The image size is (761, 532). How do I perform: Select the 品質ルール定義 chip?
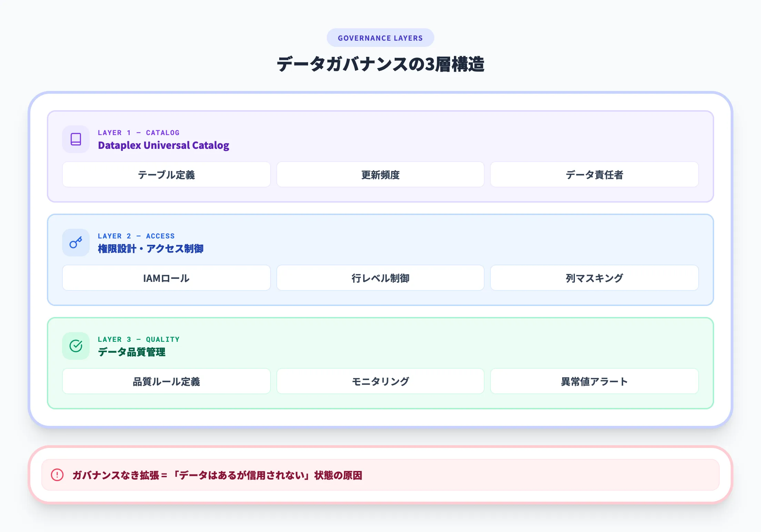(x=166, y=381)
